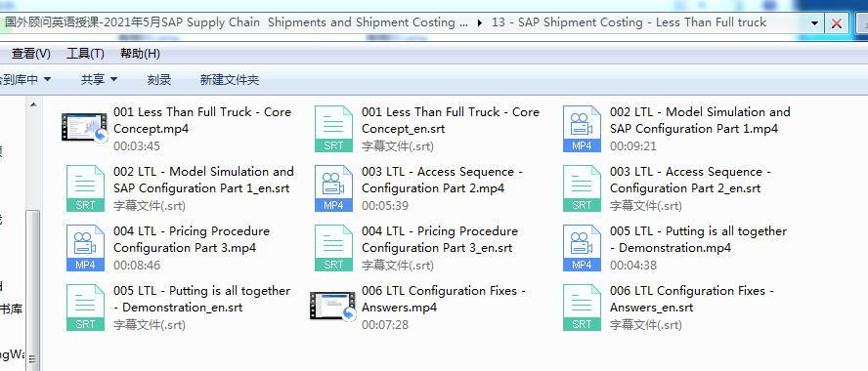Click duration 00:07:28 under 006 video
868x371 pixels.
(385, 324)
